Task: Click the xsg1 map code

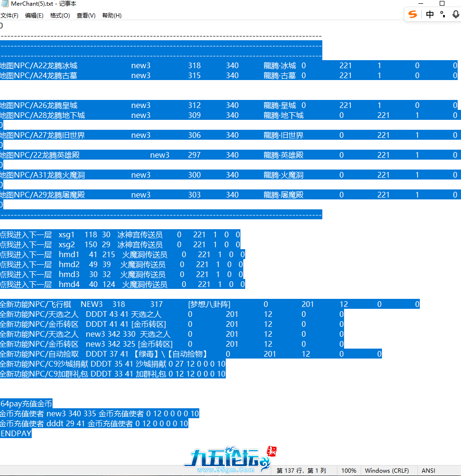Action: click(66, 234)
